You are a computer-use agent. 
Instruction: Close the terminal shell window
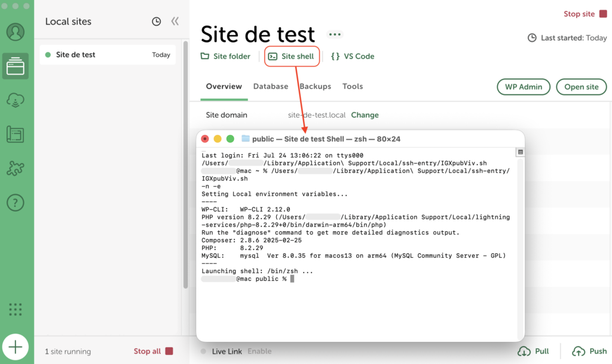point(205,139)
